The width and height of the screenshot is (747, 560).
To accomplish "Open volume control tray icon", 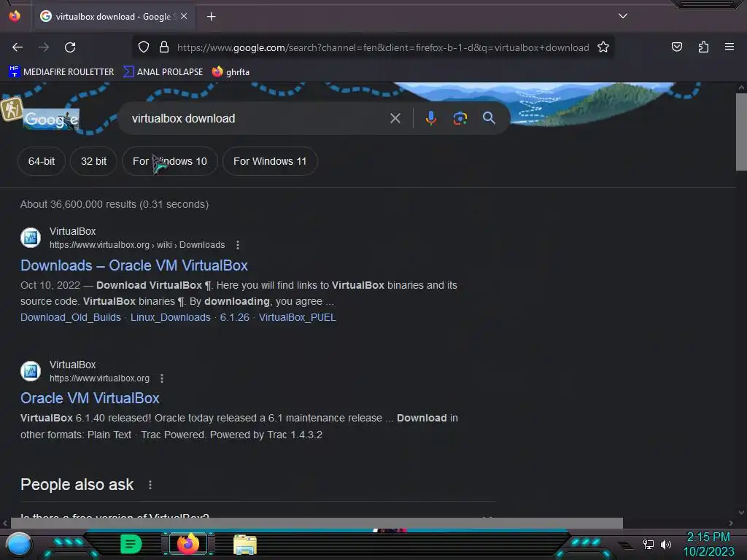I will point(665,544).
